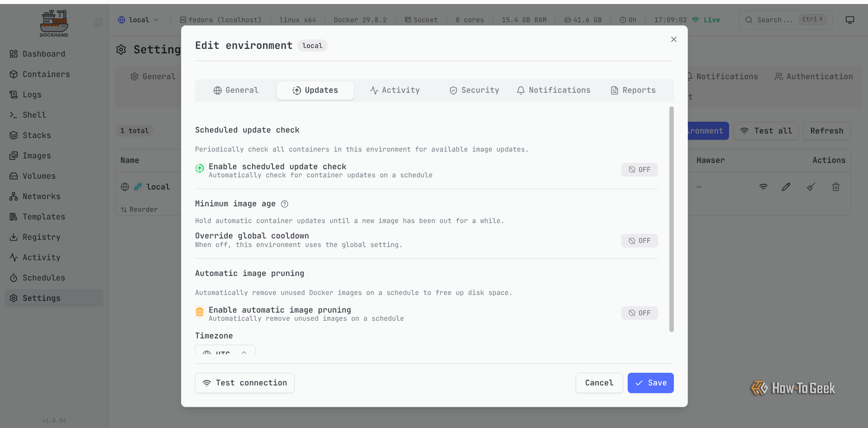
Task: Close the Edit environment dialog
Action: click(x=673, y=39)
